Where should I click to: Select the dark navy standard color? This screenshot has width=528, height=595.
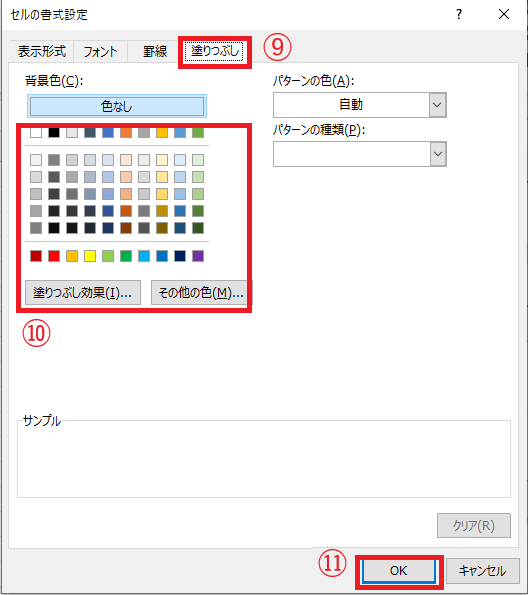180,256
